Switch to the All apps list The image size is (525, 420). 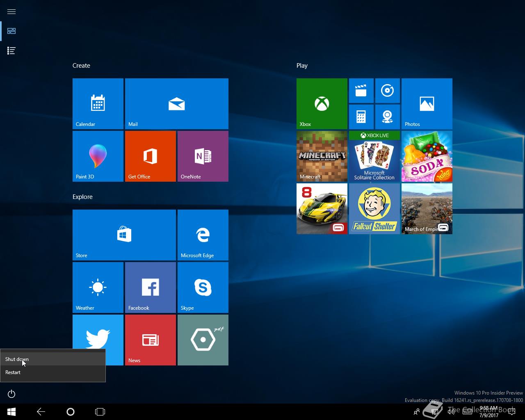tap(11, 51)
